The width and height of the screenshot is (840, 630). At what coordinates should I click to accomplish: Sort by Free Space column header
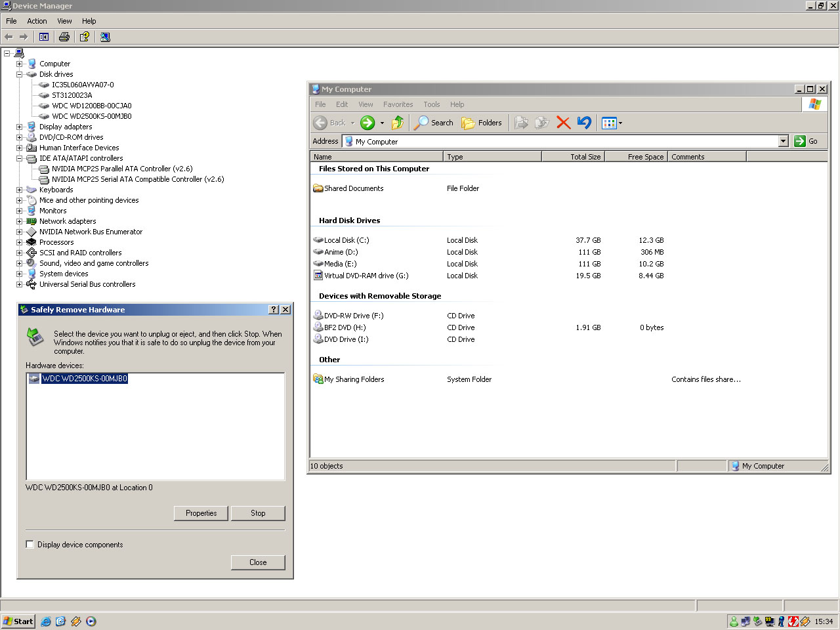pyautogui.click(x=636, y=157)
